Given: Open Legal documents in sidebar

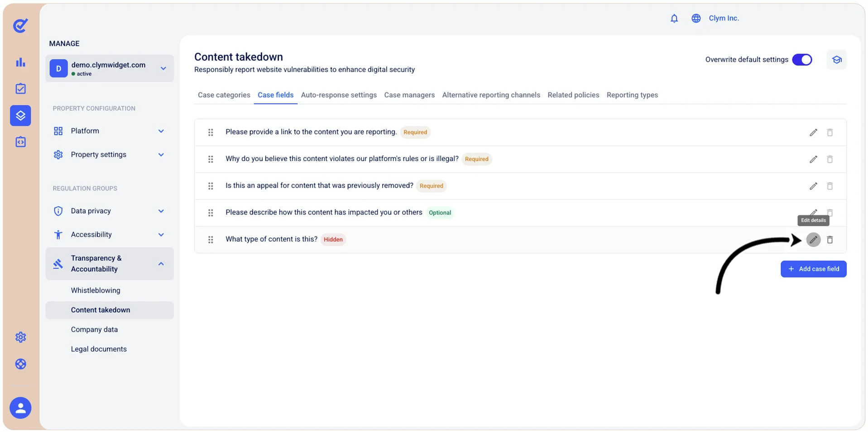Looking at the screenshot, I should 99,349.
